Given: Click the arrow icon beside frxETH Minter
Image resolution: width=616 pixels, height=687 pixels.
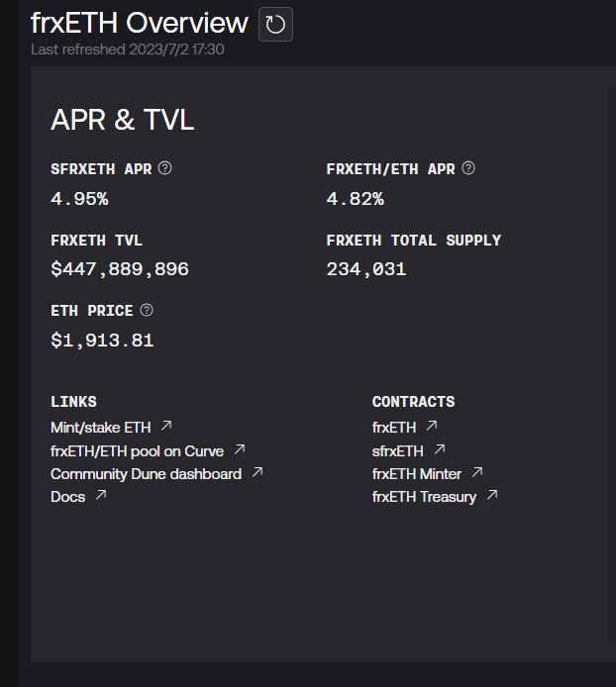Looking at the screenshot, I should (477, 473).
